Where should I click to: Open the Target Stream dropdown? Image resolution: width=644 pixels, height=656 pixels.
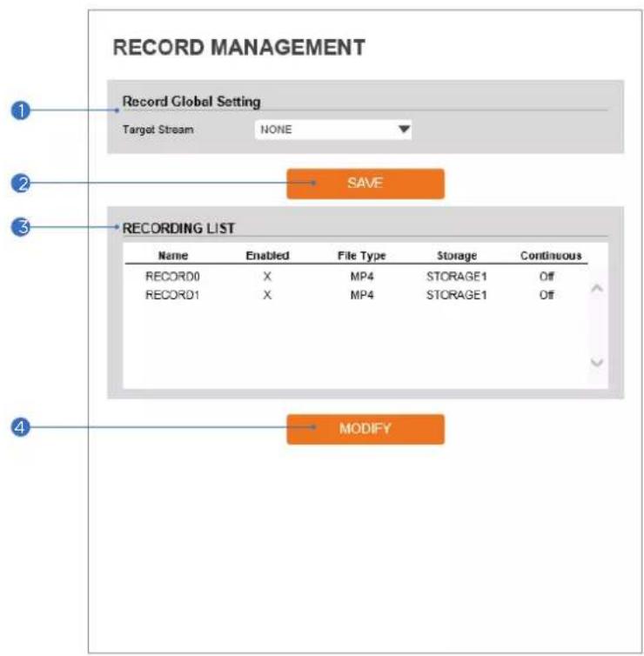[333, 130]
